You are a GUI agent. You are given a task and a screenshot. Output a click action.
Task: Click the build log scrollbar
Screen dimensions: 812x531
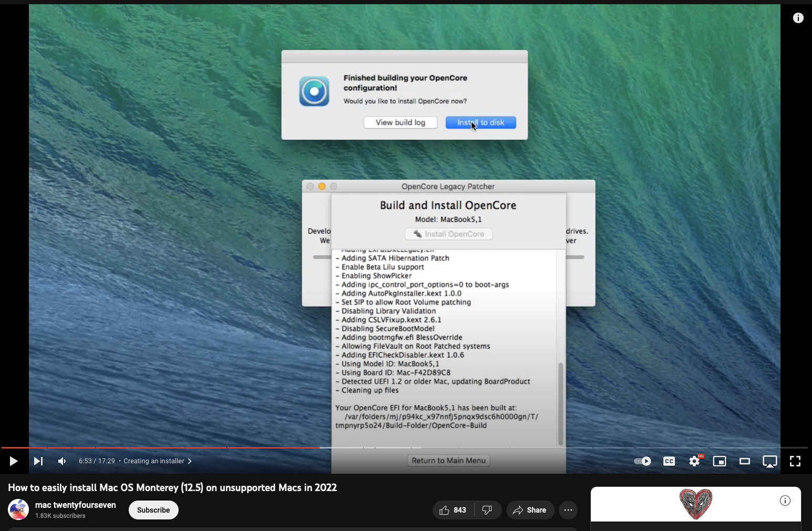click(560, 404)
